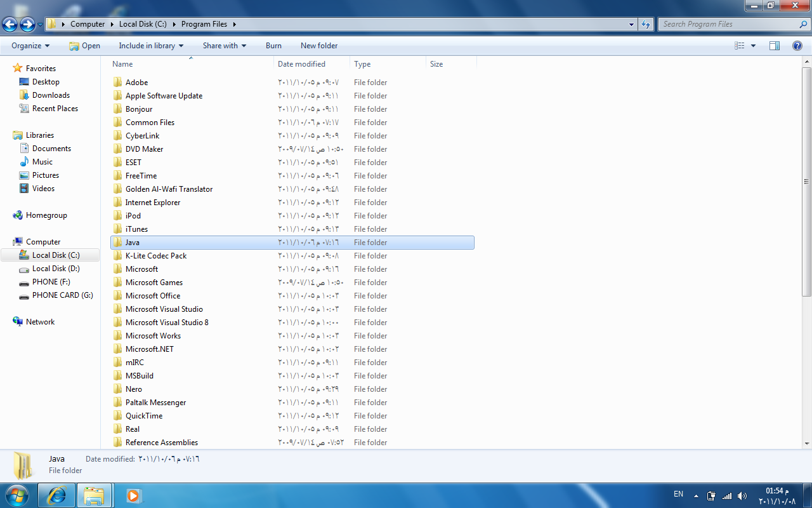Select the "K-Lite Codec Pack" folder
The image size is (812, 508).
156,256
